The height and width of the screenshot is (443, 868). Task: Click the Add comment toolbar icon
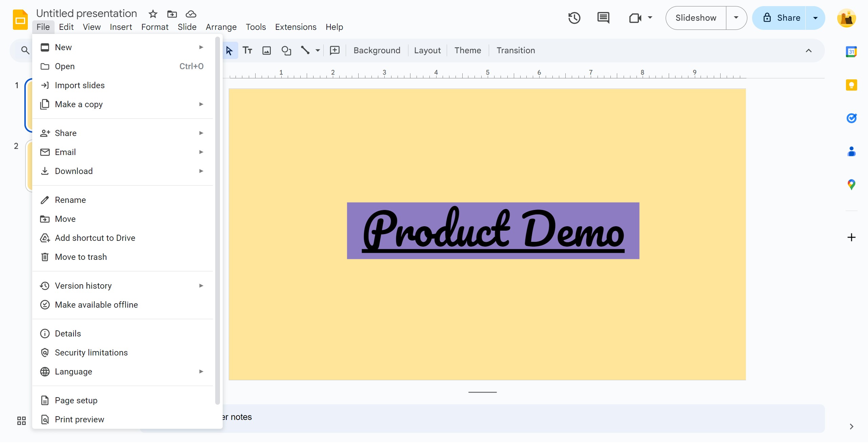[335, 51]
